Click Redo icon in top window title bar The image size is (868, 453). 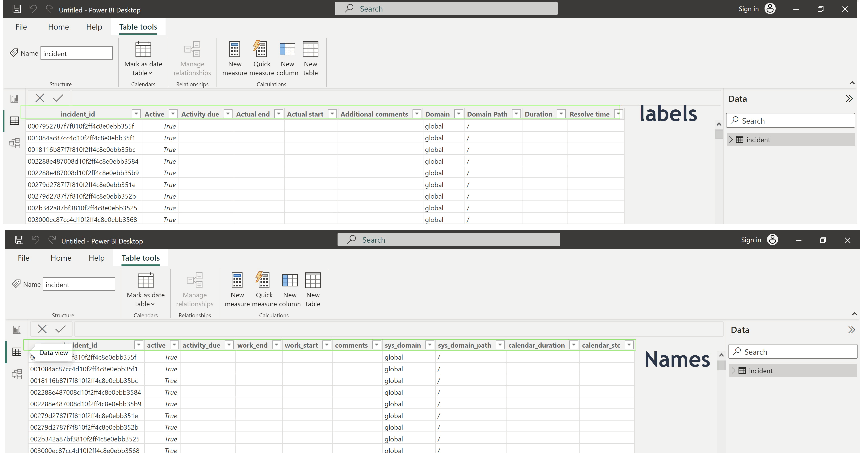(50, 9)
